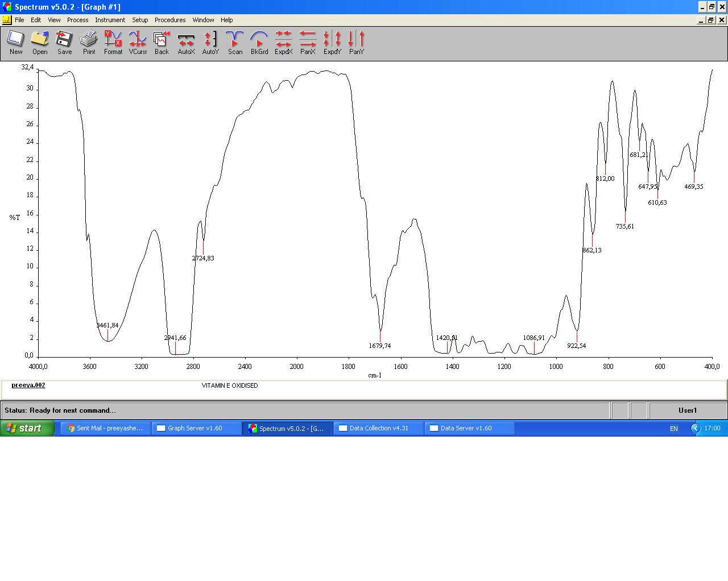Click the cm-1 axis label

[x=375, y=375]
